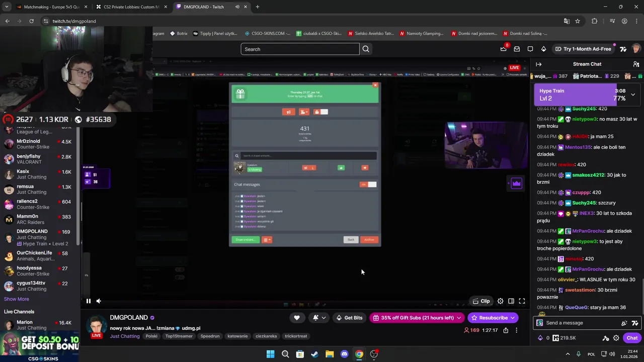Open 219.5K channel points balance
644x362 pixels.
[x=564, y=338]
